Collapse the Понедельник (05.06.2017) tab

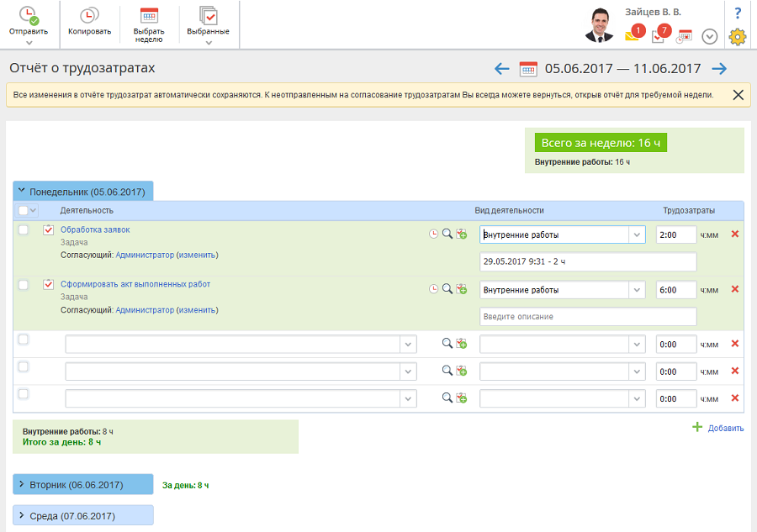[82, 192]
